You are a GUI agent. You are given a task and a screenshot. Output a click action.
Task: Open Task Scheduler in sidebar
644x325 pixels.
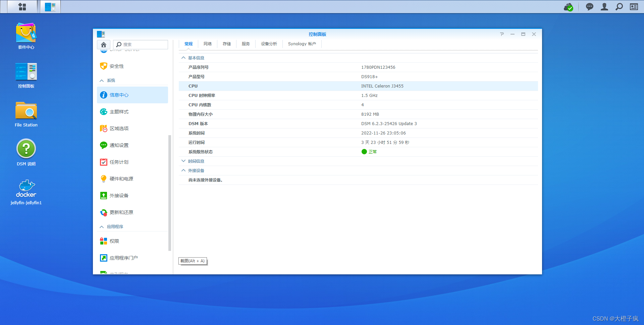coord(132,162)
